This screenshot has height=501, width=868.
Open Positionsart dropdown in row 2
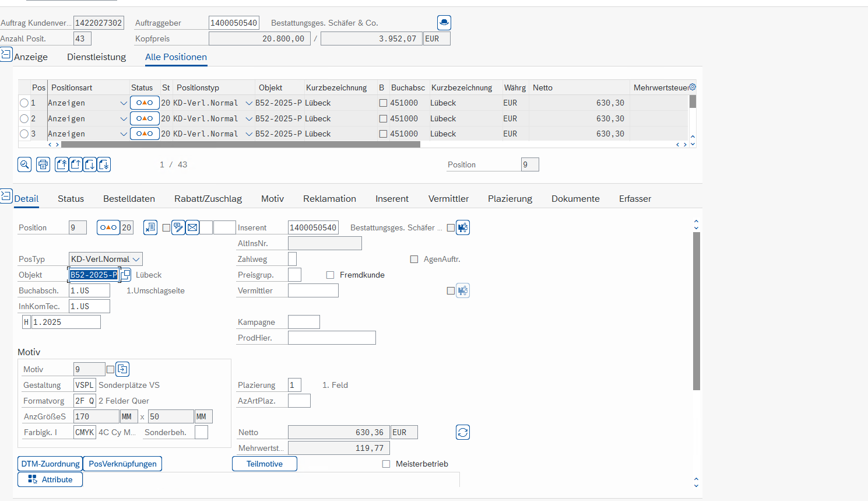(124, 118)
